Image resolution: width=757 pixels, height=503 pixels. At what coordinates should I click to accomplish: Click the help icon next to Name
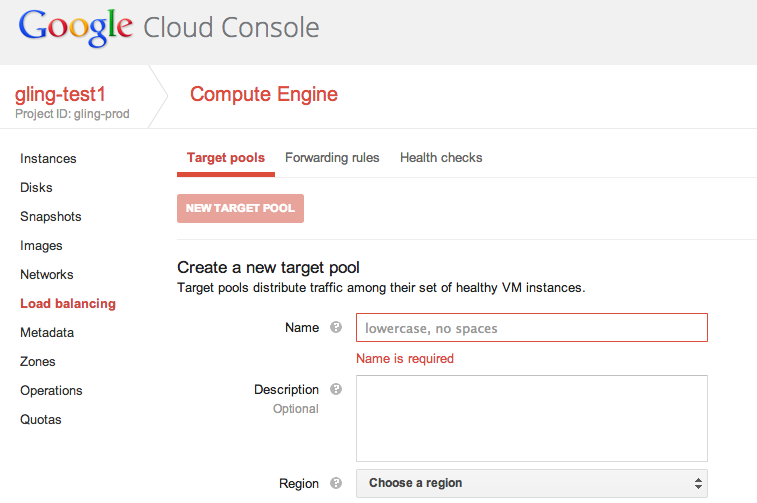click(x=336, y=328)
